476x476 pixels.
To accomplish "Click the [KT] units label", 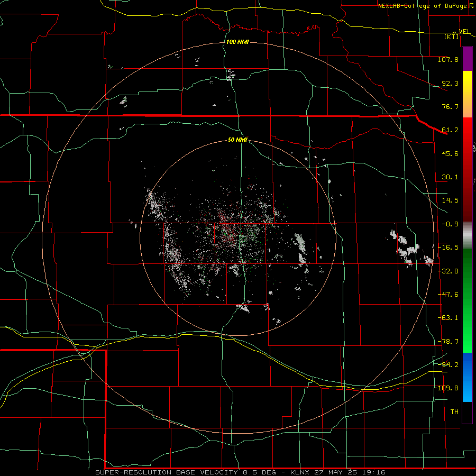I will [452, 36].
